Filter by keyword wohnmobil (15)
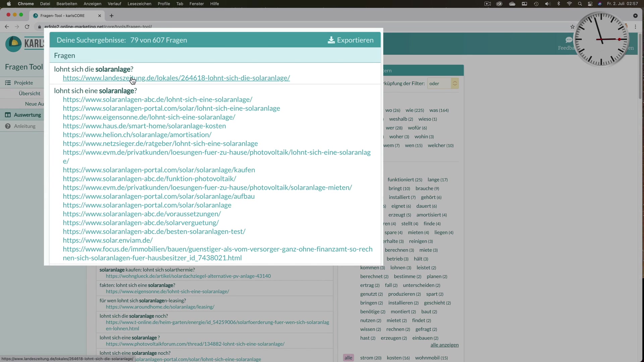This screenshot has width=644, height=362. (x=431, y=358)
